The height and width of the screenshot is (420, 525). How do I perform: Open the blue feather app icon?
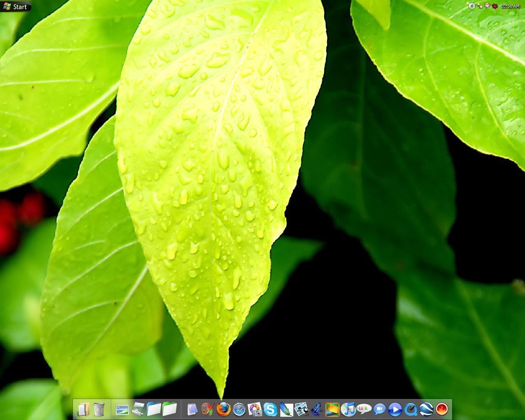coord(286,409)
